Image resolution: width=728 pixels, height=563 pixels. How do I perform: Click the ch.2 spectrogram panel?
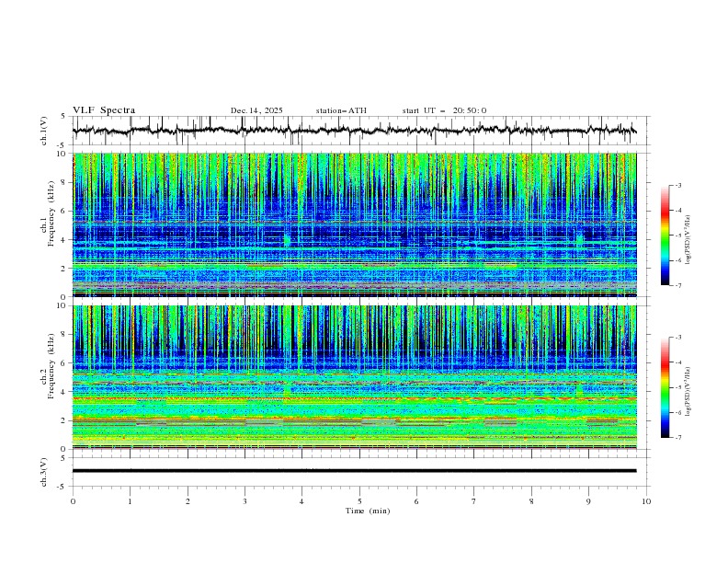click(x=354, y=377)
